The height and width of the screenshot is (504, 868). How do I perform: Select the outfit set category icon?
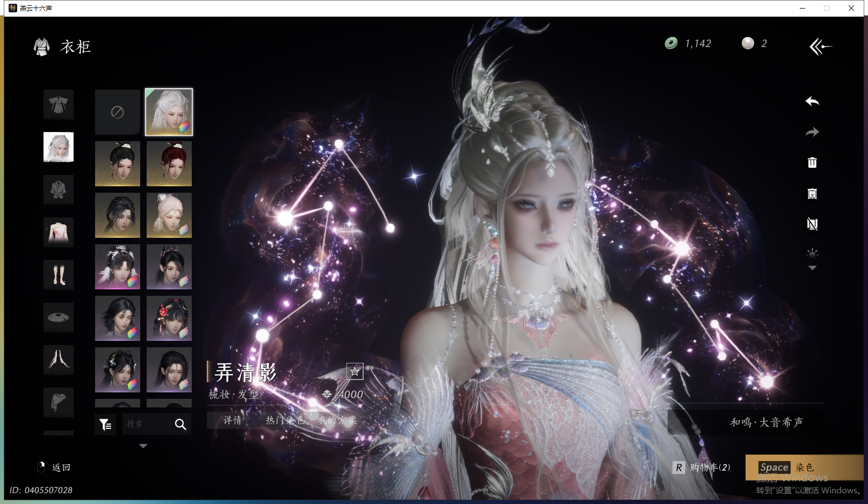coord(59,104)
